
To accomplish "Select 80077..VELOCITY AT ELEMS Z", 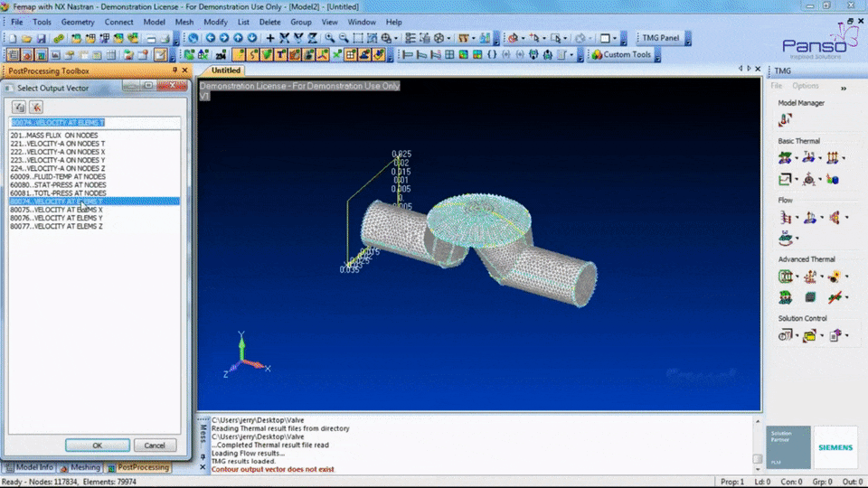I will coord(95,226).
